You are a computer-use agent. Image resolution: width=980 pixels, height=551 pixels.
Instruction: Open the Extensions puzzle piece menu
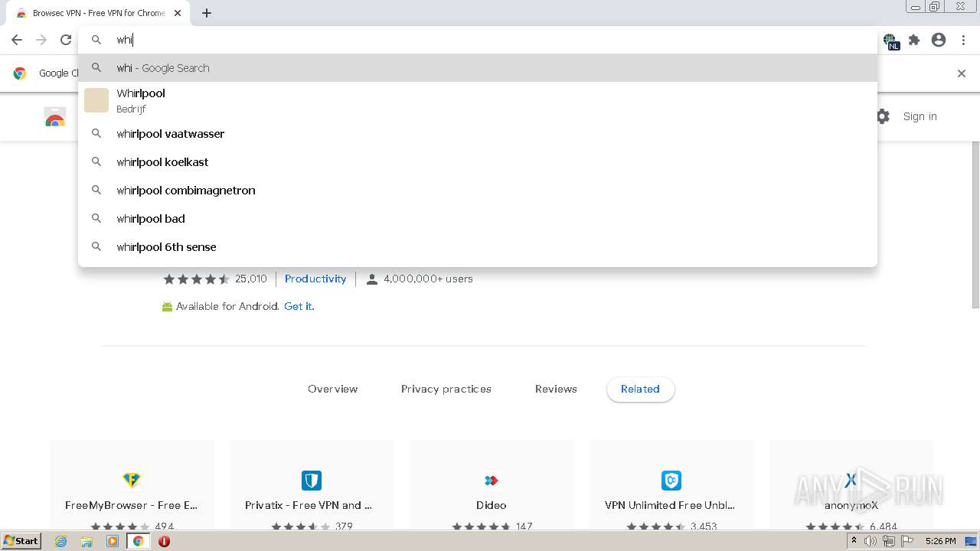(914, 40)
